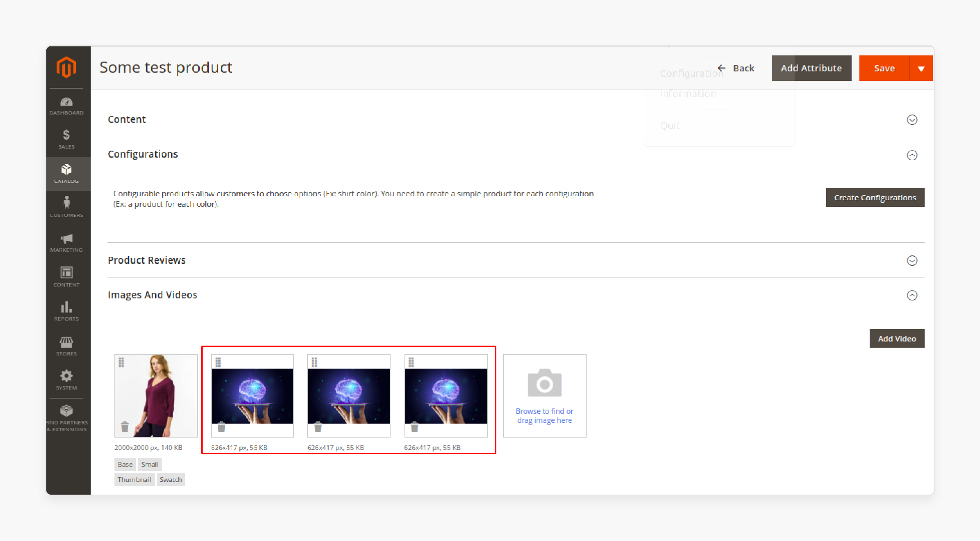Open the Content sidebar menu

66,277
